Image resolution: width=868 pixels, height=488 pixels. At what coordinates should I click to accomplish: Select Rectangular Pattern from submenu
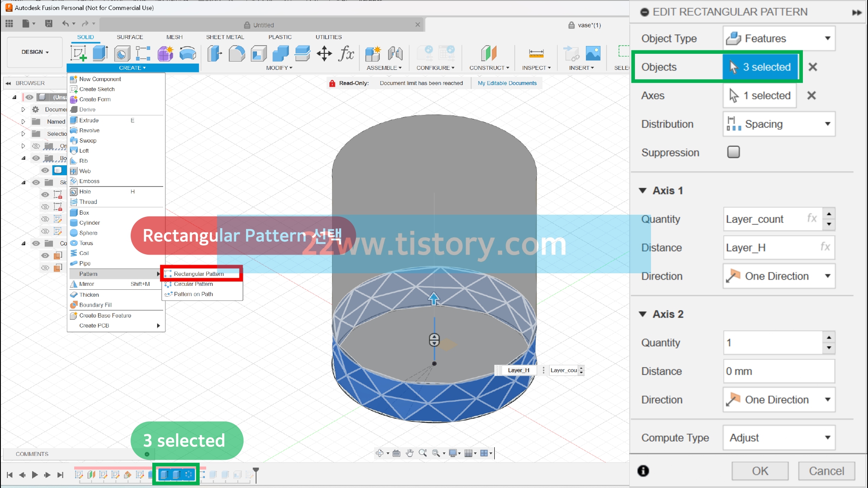199,274
